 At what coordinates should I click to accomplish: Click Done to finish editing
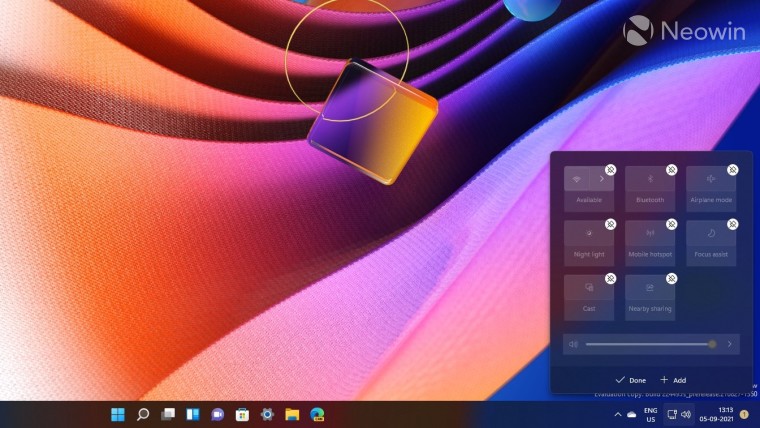point(631,380)
